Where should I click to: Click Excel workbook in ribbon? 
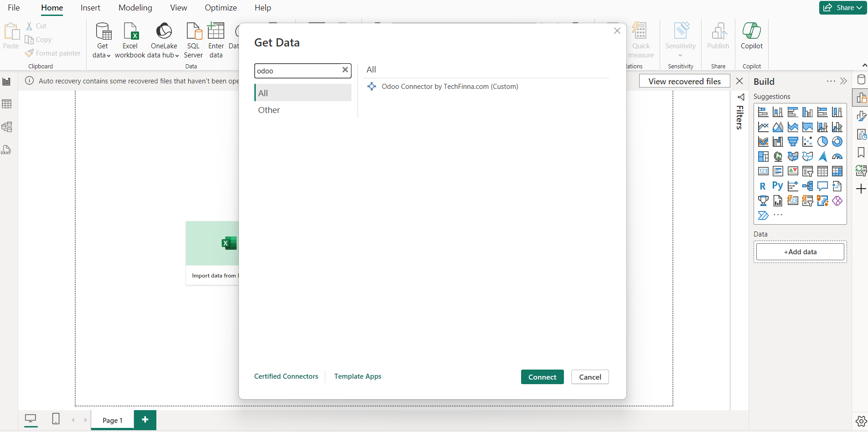pos(130,41)
